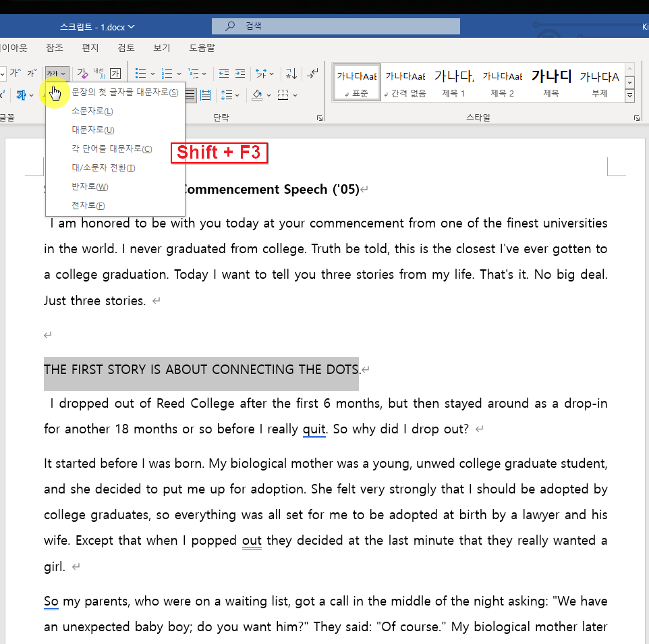Choose 전자로 full-width option
649x644 pixels.
point(115,205)
